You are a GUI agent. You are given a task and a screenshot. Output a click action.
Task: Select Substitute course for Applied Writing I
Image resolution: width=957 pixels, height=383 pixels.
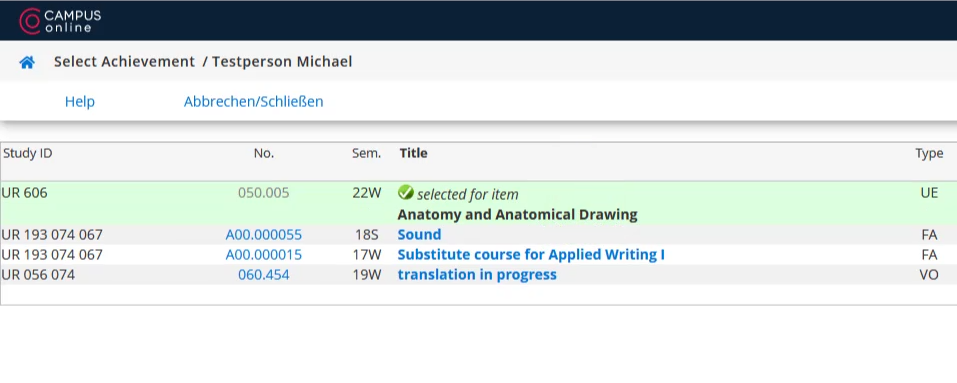coord(531,254)
